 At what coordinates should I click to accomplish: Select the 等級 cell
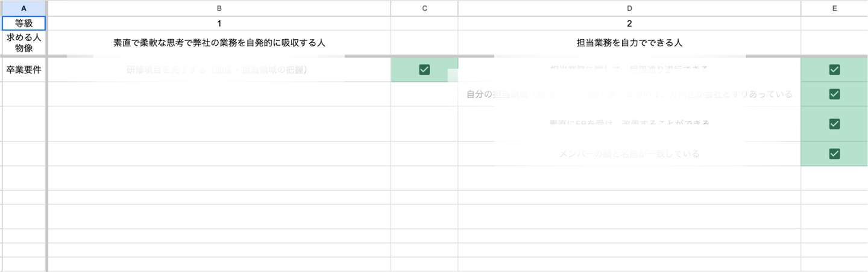[x=24, y=23]
